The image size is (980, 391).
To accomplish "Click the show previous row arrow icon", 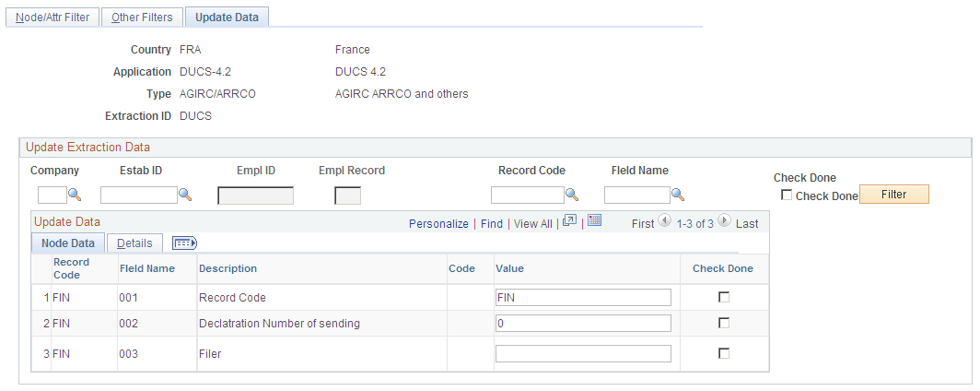I will click(x=665, y=220).
